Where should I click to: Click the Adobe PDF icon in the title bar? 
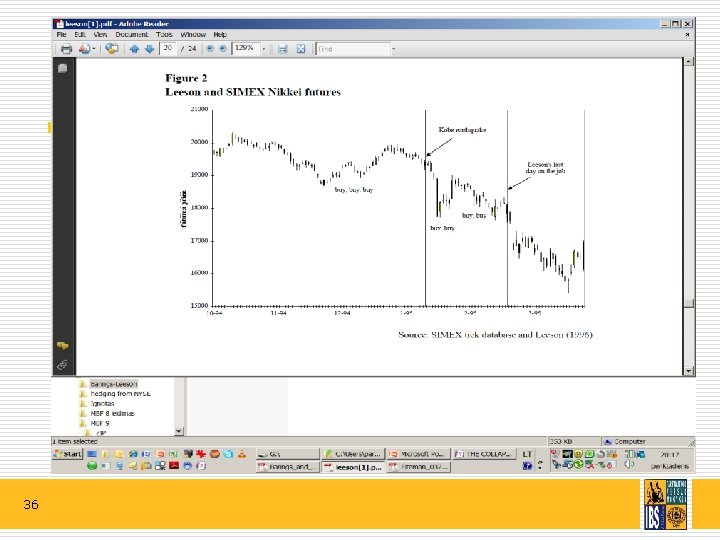(x=59, y=24)
